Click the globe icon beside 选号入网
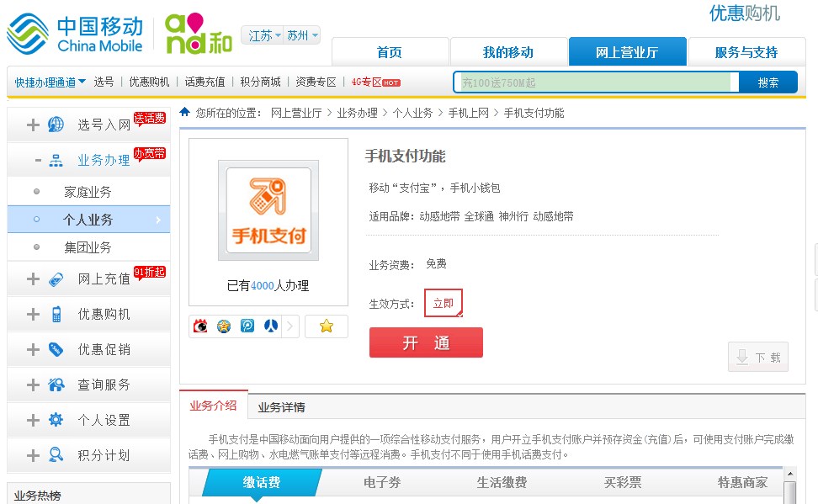818x504 pixels. pyautogui.click(x=56, y=125)
